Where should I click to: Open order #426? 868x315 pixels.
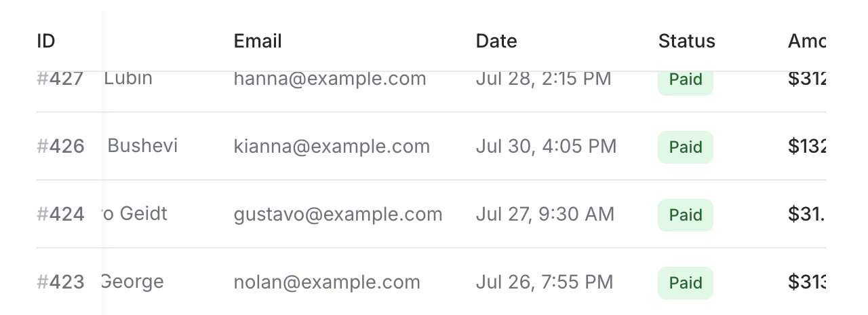coord(60,147)
